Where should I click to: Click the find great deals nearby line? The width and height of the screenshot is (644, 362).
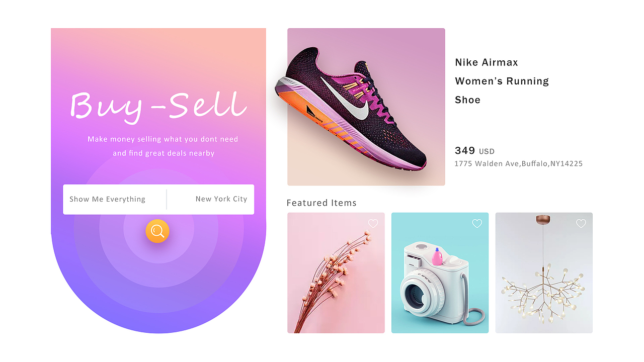(164, 153)
